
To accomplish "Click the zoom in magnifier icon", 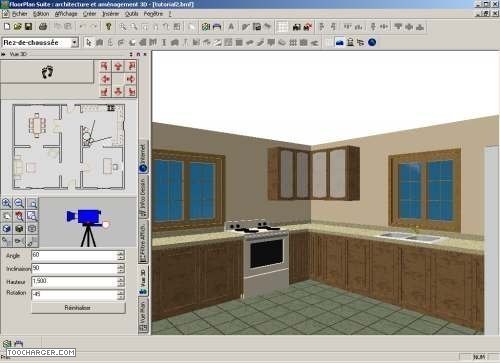I will pos(7,203).
